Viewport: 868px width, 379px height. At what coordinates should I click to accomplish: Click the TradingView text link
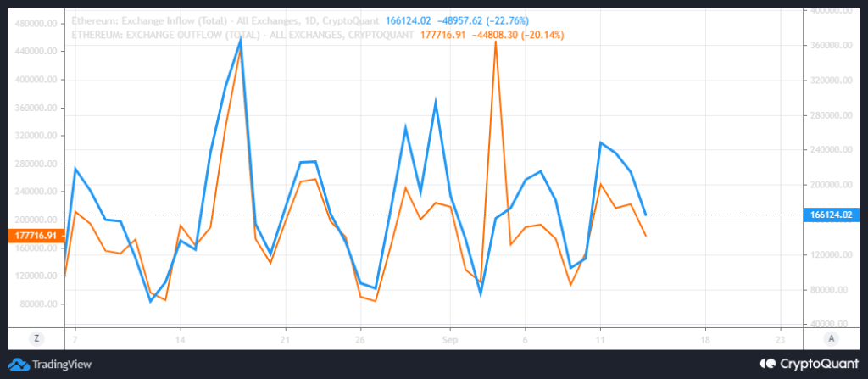[x=62, y=365]
